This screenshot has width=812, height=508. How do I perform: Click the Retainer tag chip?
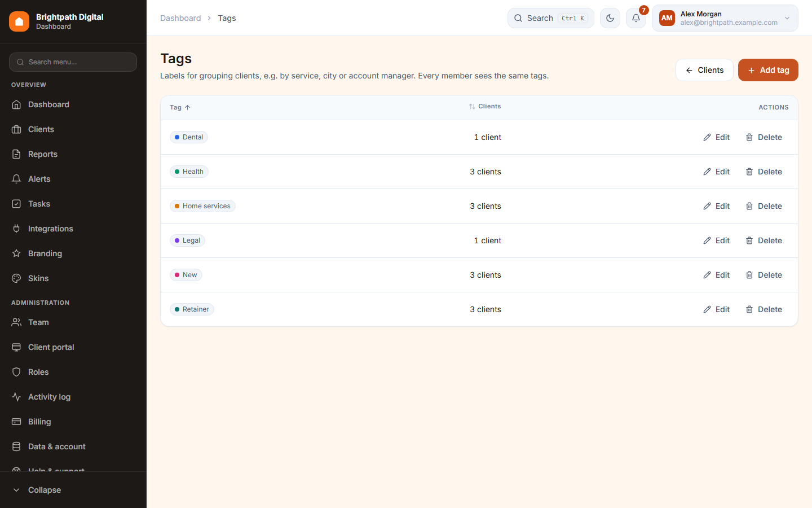[192, 309]
